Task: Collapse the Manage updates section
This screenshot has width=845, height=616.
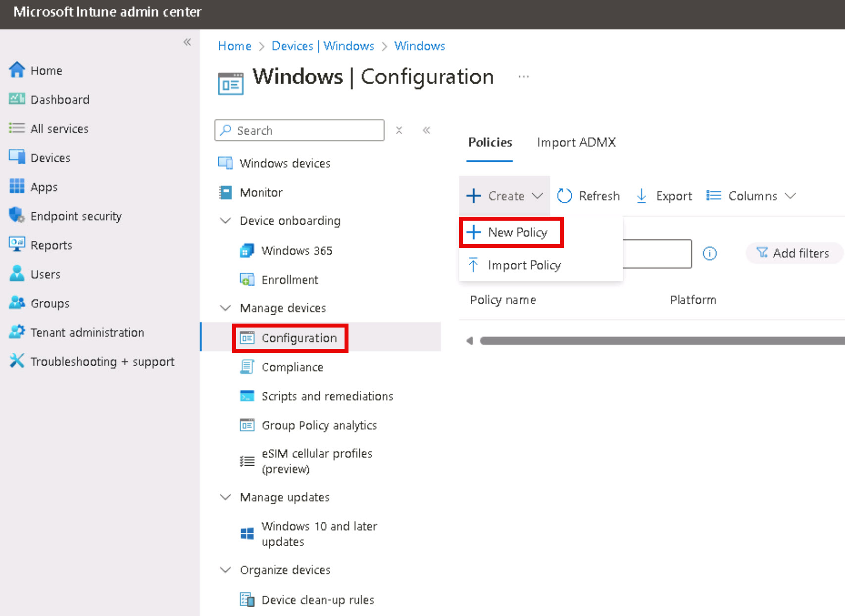Action: click(x=225, y=497)
